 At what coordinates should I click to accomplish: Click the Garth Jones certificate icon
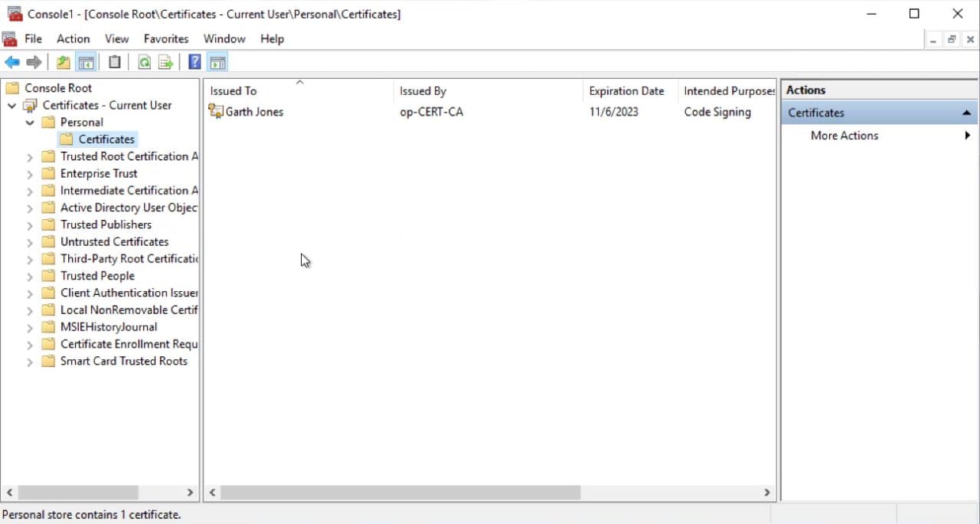click(216, 112)
